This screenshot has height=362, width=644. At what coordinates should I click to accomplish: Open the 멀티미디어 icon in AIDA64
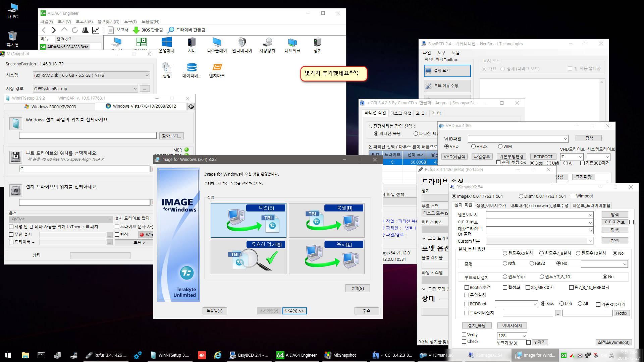pyautogui.click(x=242, y=45)
